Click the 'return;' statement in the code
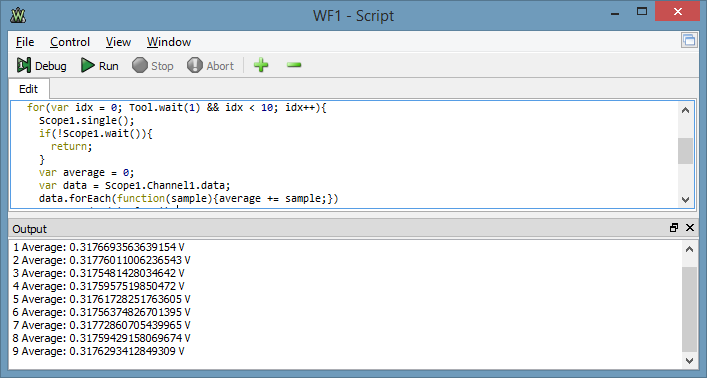Viewport: 707px width, 378px height. tap(71, 147)
